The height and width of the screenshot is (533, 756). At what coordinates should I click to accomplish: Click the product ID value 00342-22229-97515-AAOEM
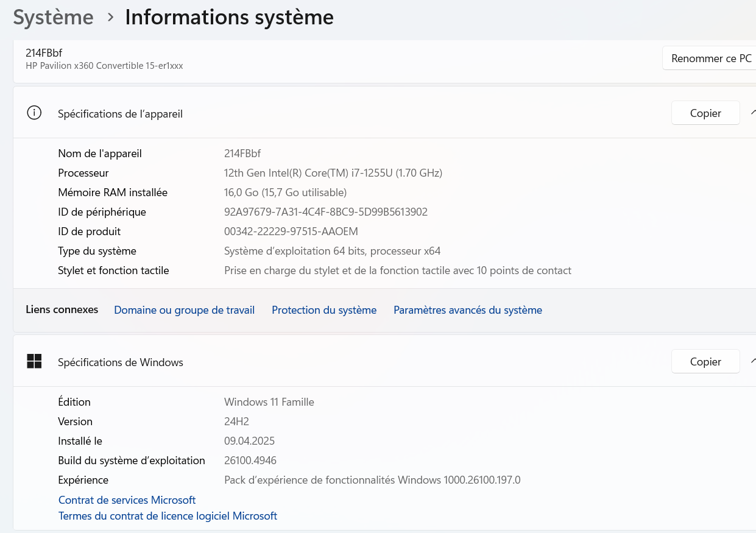(x=291, y=231)
